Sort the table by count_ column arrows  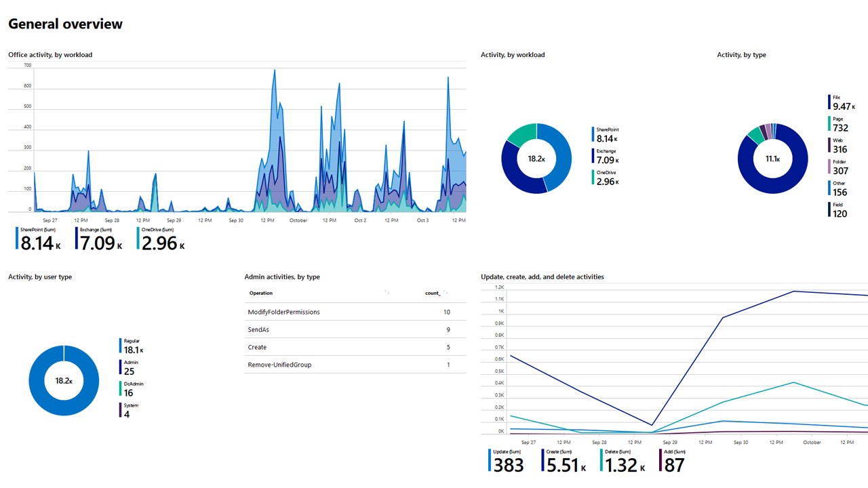tap(446, 292)
